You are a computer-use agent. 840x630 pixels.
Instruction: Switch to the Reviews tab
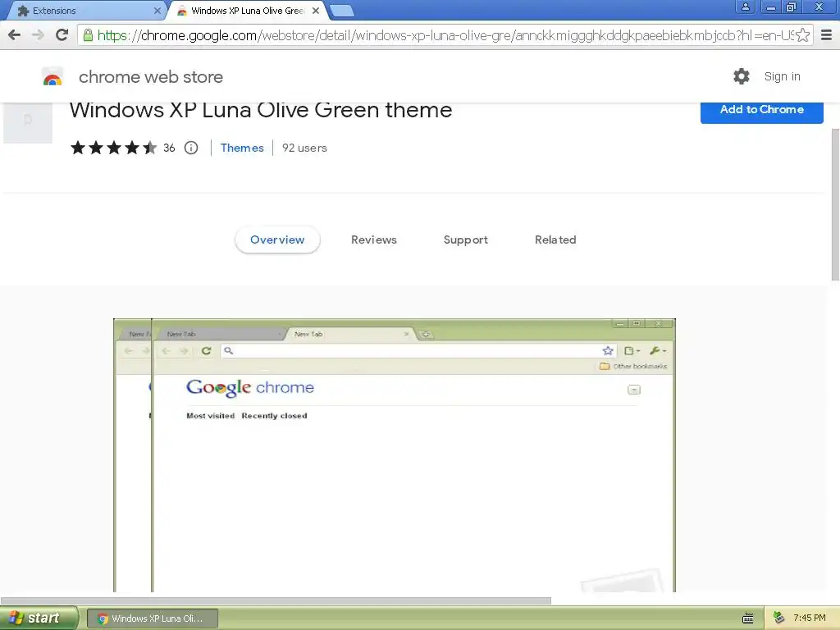pyautogui.click(x=374, y=240)
